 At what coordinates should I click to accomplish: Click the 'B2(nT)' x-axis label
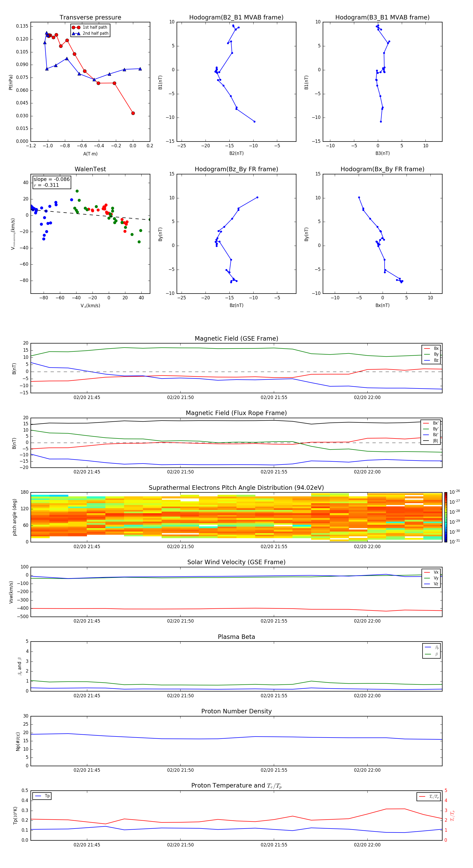(236, 153)
